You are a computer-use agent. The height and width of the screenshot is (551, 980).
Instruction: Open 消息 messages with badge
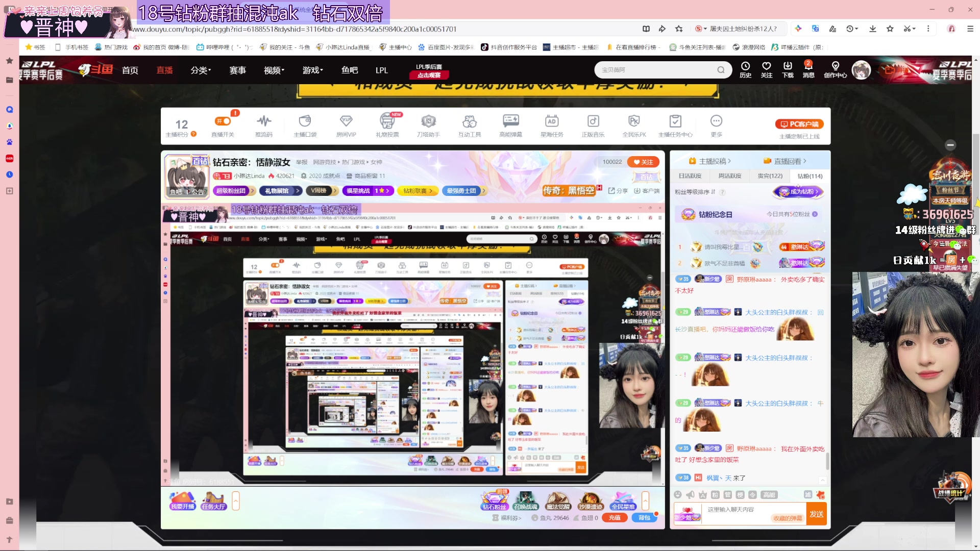coord(808,70)
